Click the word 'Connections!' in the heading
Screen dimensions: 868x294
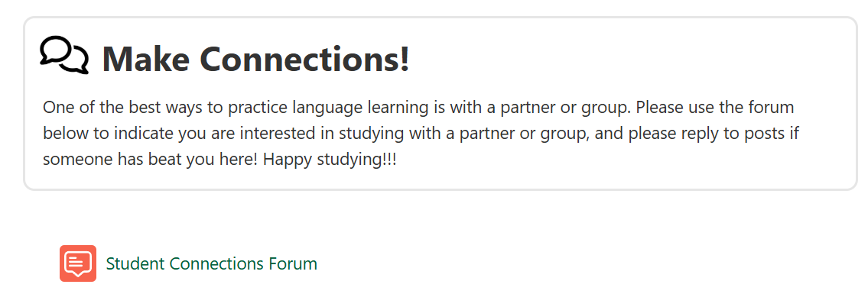click(304, 59)
